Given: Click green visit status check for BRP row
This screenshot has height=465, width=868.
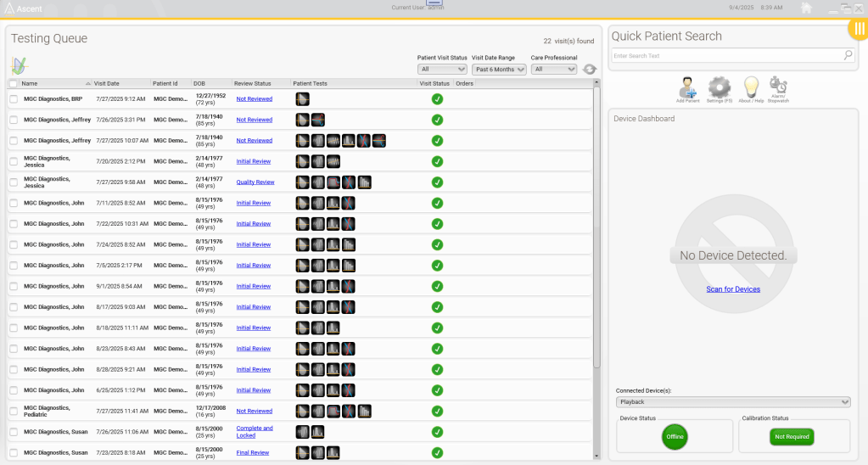Looking at the screenshot, I should (437, 99).
